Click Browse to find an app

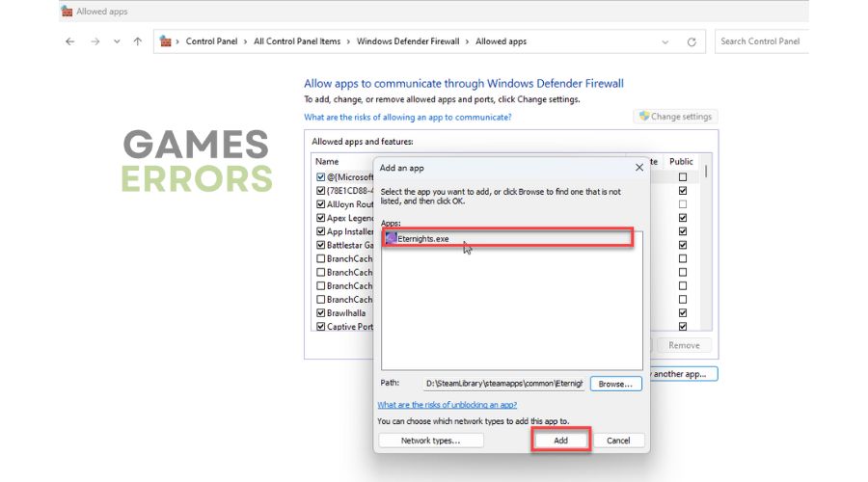[x=615, y=384]
